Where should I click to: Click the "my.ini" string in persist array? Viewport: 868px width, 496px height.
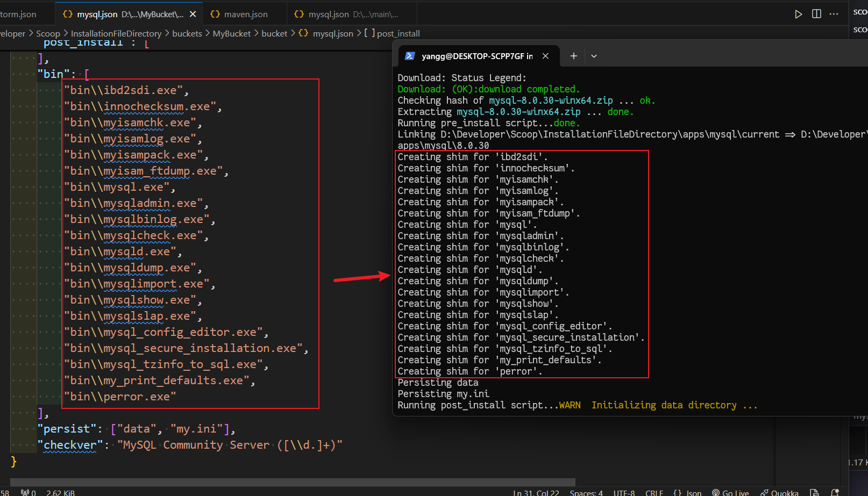(x=196, y=429)
